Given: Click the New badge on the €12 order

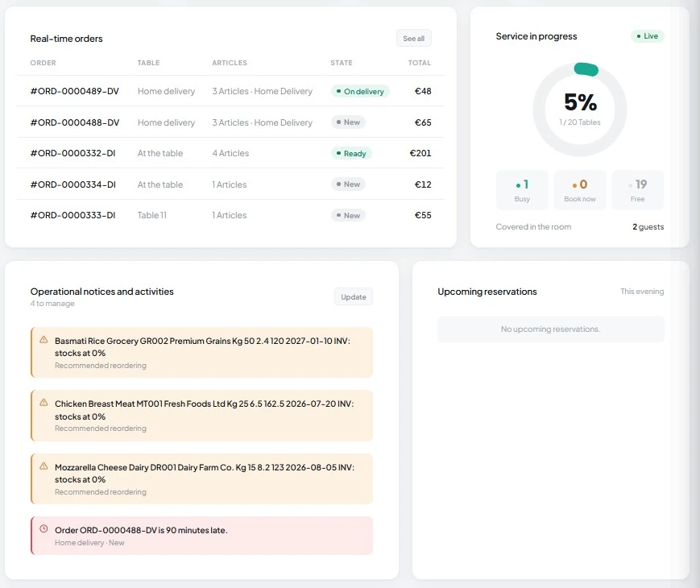Looking at the screenshot, I should pos(348,184).
